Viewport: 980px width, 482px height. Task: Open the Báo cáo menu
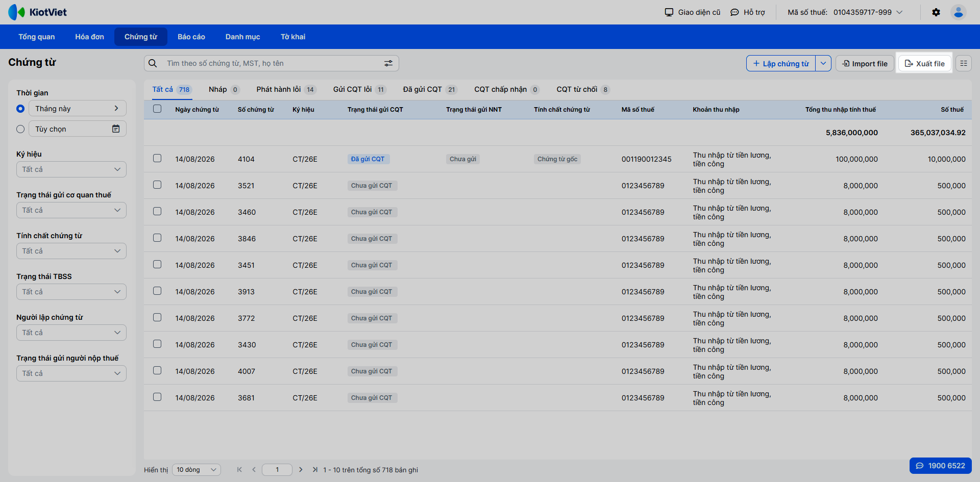coord(191,37)
